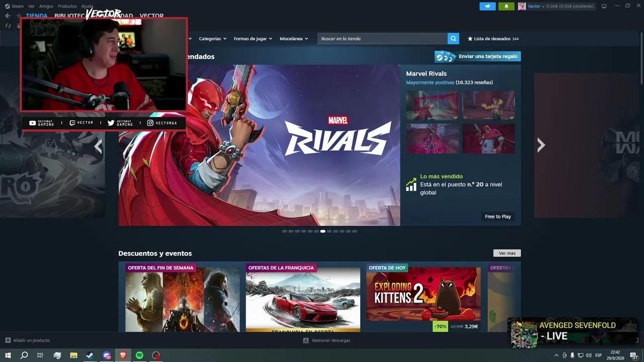Open the Ver menu
644x362 pixels.
point(31,6)
